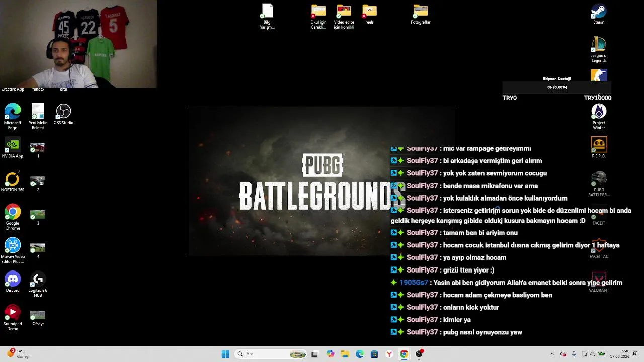Open Edge from the taskbar
Viewport: 644px width, 362px height.
click(360, 354)
